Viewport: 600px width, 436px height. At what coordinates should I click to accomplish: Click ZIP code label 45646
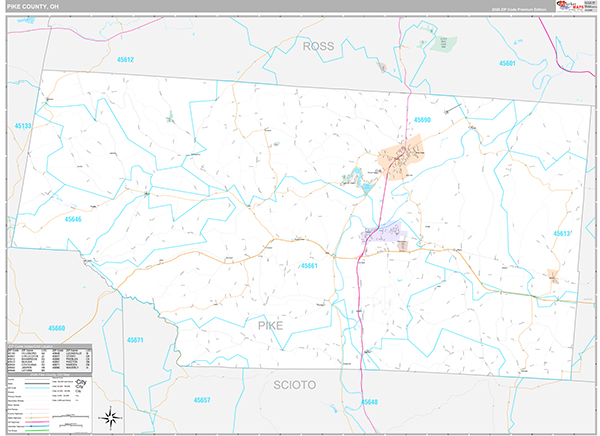(73, 219)
